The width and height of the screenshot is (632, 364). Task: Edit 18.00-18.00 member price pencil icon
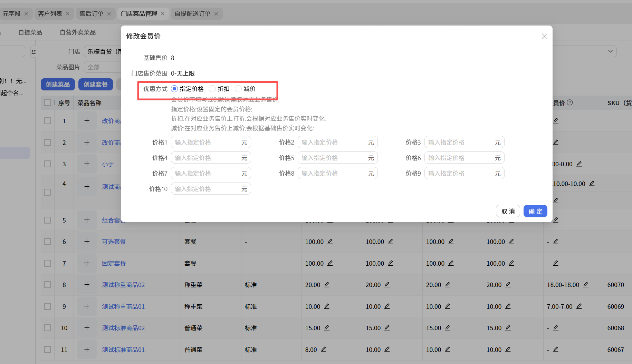586,285
